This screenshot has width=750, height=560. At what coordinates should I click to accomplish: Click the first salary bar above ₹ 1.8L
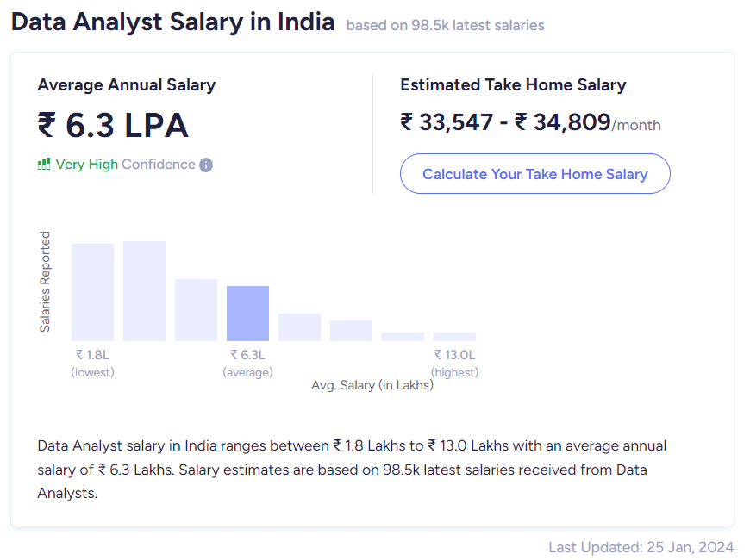pyautogui.click(x=92, y=291)
